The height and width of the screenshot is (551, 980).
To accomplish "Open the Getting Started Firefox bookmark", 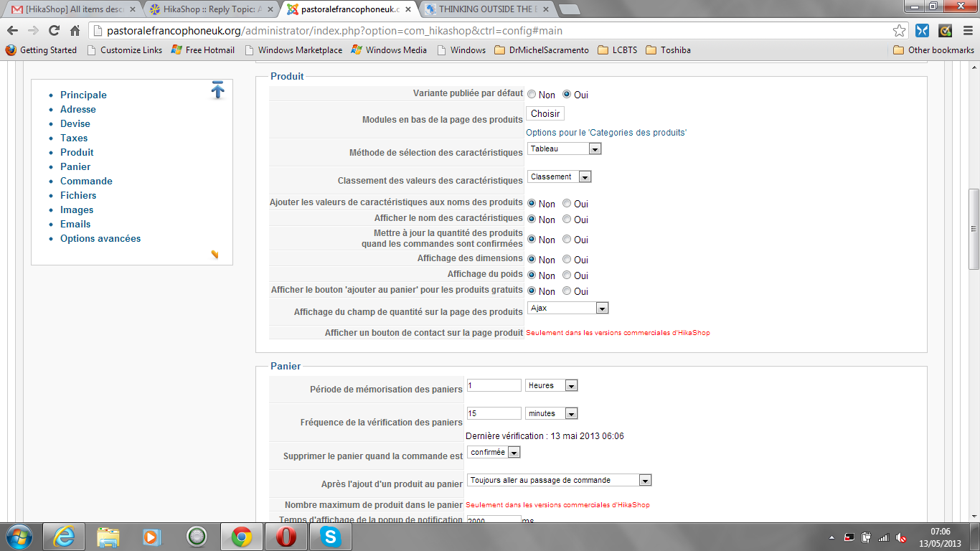I will 41,50.
